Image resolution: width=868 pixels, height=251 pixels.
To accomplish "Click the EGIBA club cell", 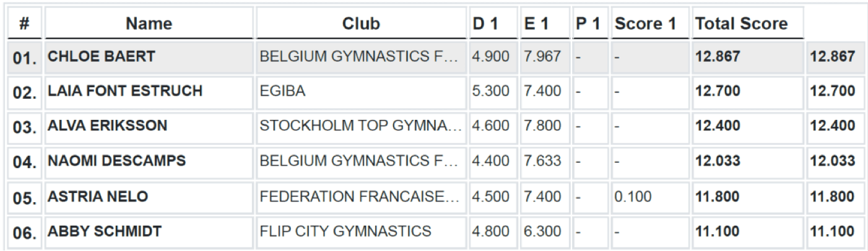I will click(x=283, y=92).
